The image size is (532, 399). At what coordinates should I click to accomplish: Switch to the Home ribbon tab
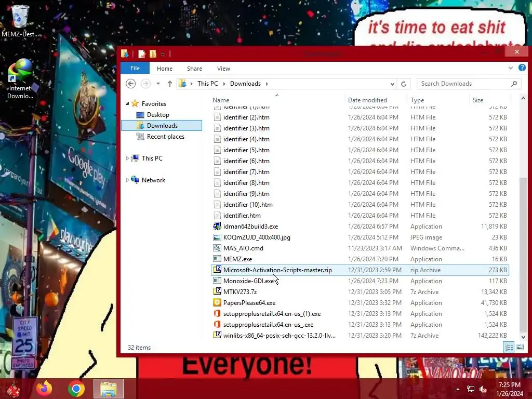click(165, 69)
